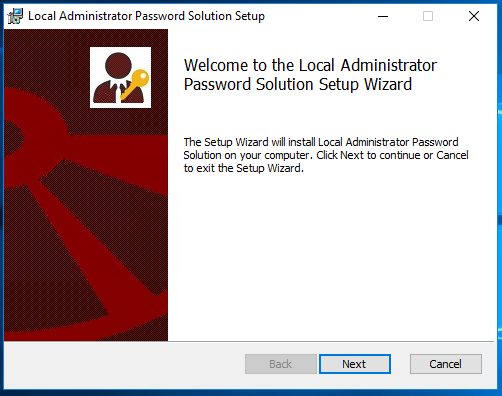Click the person's head silhouette in the logo
The width and height of the screenshot is (502, 396).
coord(118,65)
